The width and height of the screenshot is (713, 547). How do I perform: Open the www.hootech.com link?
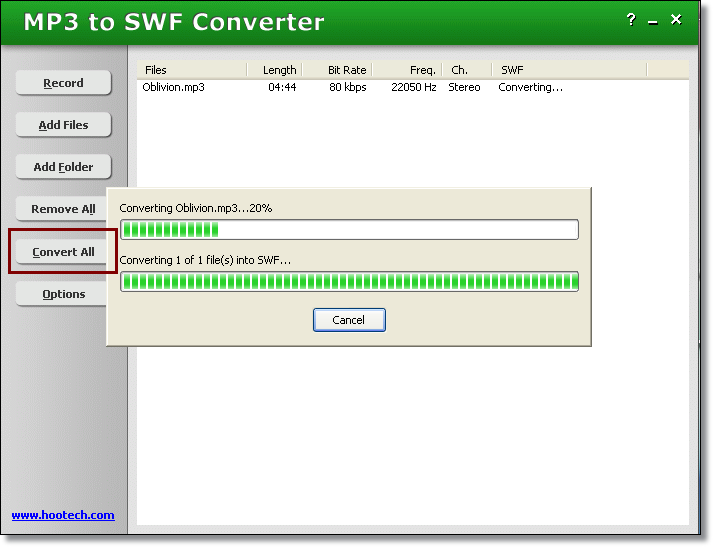tap(63, 515)
